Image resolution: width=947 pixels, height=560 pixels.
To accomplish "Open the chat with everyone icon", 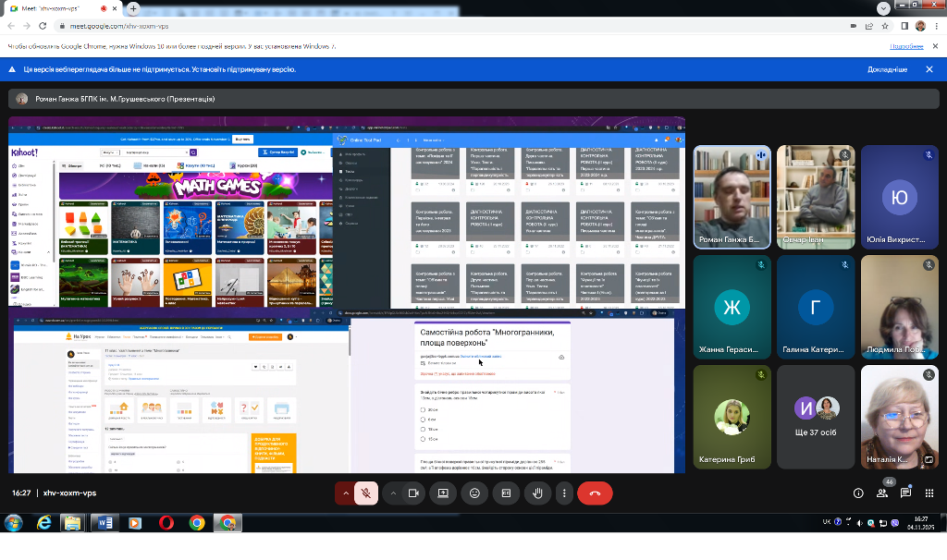I will point(906,493).
